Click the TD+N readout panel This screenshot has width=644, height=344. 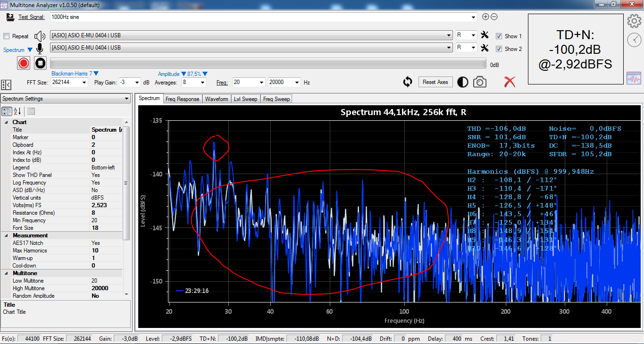(x=575, y=49)
